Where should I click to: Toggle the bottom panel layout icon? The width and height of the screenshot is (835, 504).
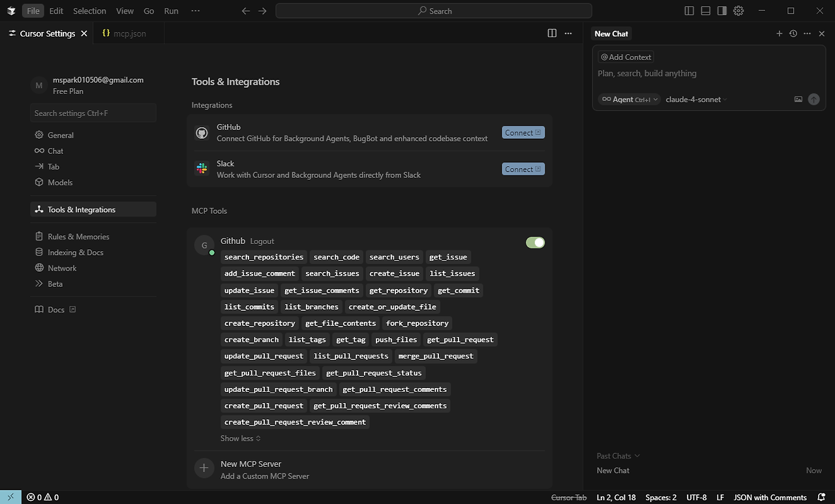click(x=706, y=11)
